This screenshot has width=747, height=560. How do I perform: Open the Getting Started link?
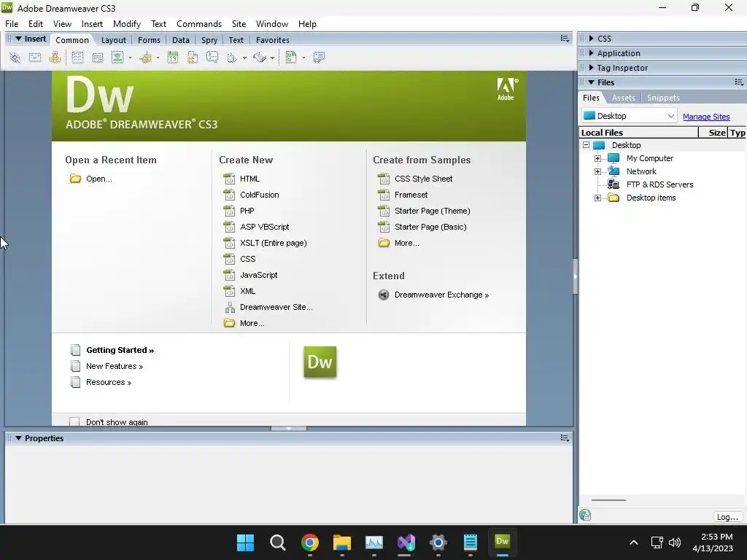(x=120, y=350)
